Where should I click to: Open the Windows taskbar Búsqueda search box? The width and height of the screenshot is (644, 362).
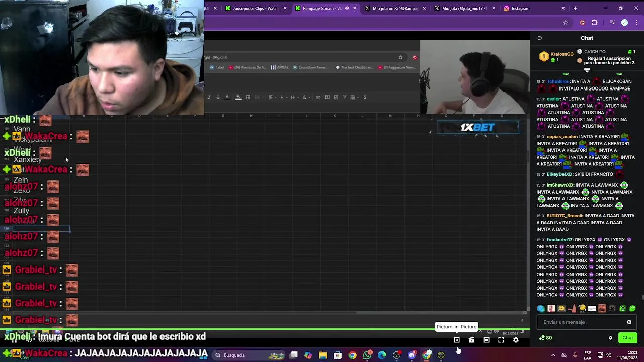click(249, 355)
